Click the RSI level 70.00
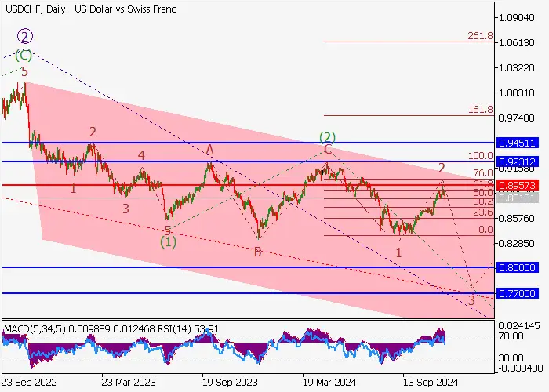 pos(511,336)
